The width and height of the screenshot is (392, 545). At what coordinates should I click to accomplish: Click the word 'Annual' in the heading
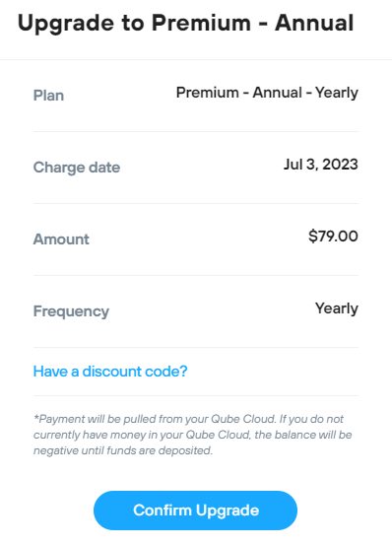point(314,23)
